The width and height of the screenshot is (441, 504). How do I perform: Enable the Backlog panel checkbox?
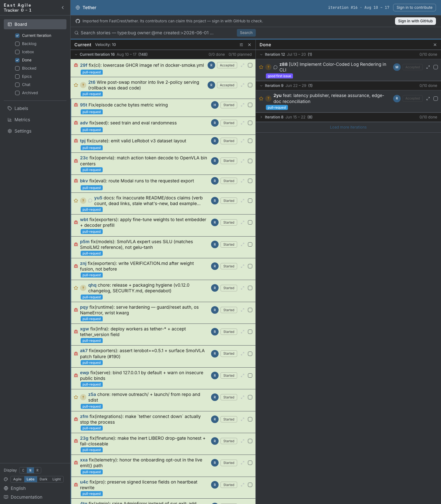coord(17,44)
